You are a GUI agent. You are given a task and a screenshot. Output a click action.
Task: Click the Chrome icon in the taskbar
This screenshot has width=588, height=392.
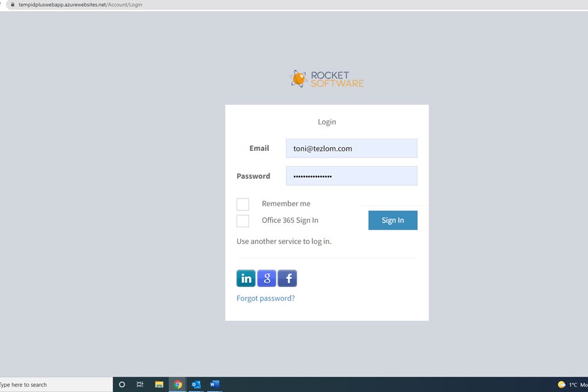coord(178,385)
